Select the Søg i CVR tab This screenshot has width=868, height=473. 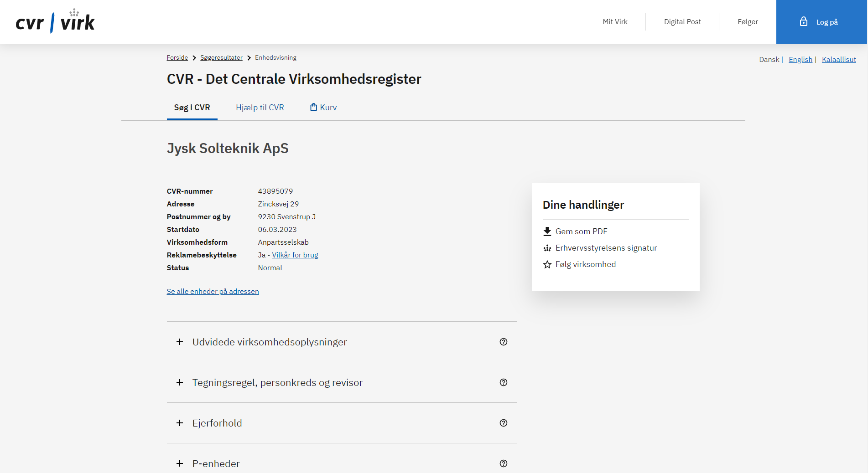click(x=192, y=108)
